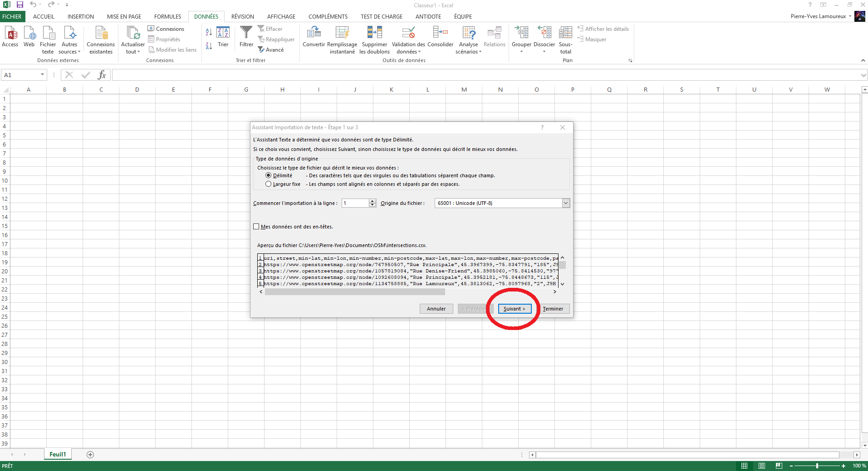Screen dimensions: 868x471
Task: Click the Suivant button
Action: pyautogui.click(x=514, y=309)
